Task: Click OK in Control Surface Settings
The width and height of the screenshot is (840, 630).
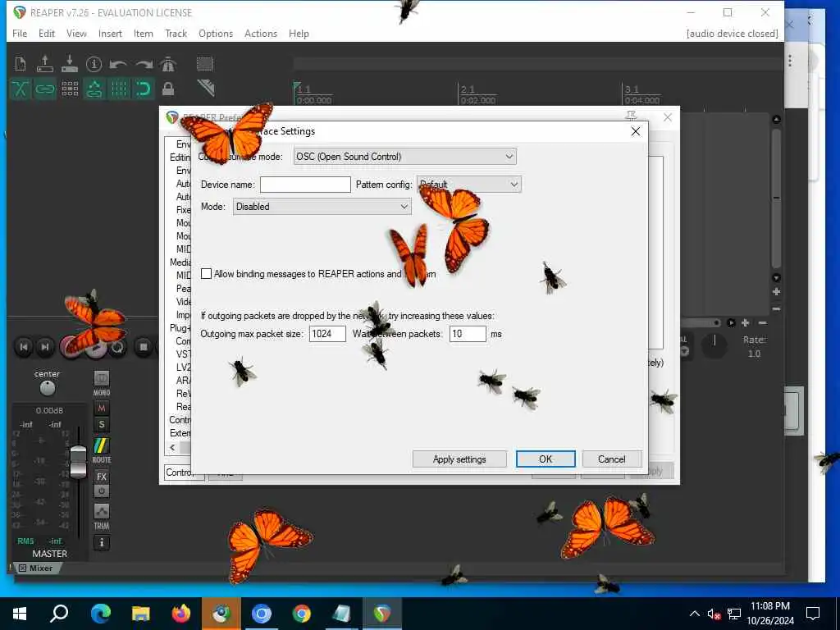Action: click(x=546, y=459)
